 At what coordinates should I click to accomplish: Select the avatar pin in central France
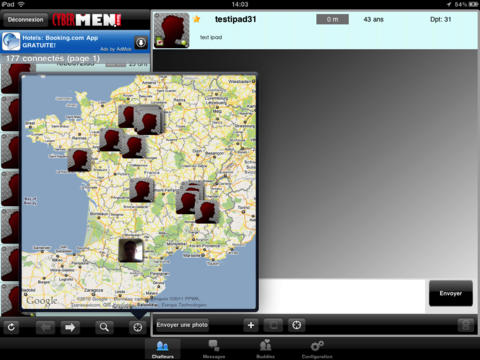142,190
